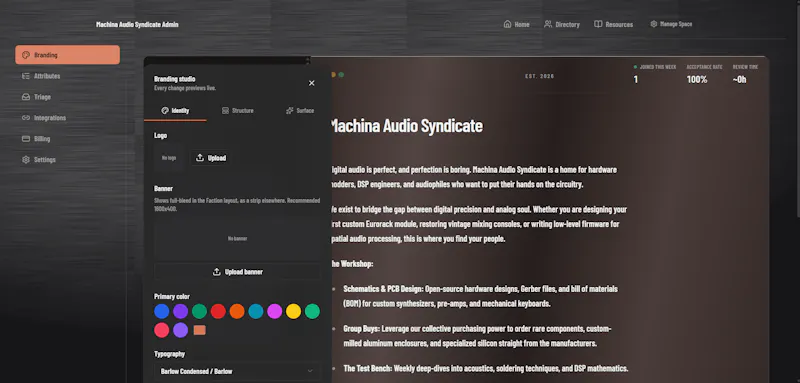Select the No banner placeholder area

pyautogui.click(x=237, y=238)
